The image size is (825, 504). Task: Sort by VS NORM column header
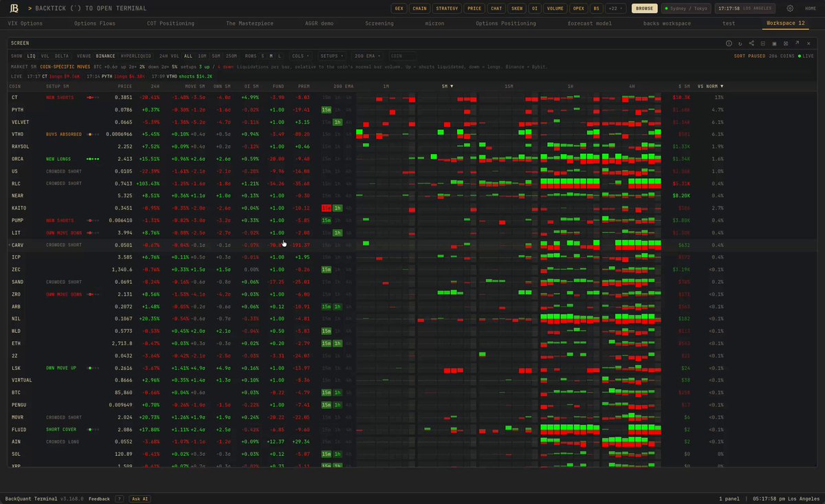coord(710,86)
